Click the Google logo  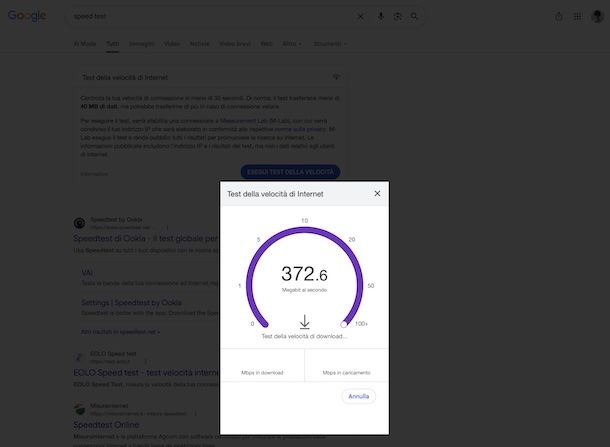coord(27,16)
